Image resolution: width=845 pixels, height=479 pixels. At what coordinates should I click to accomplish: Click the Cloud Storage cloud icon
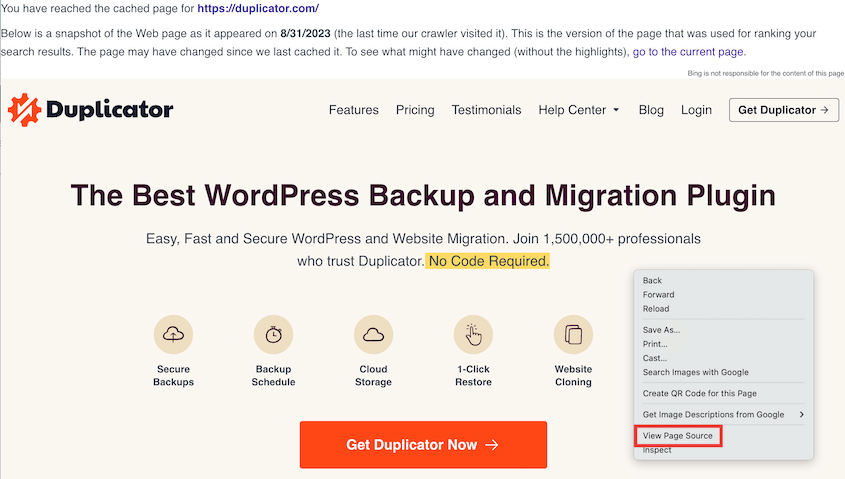373,335
